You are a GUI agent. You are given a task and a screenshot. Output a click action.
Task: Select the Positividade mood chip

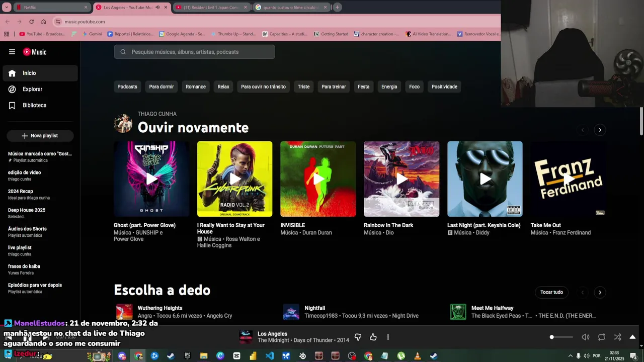444,86
